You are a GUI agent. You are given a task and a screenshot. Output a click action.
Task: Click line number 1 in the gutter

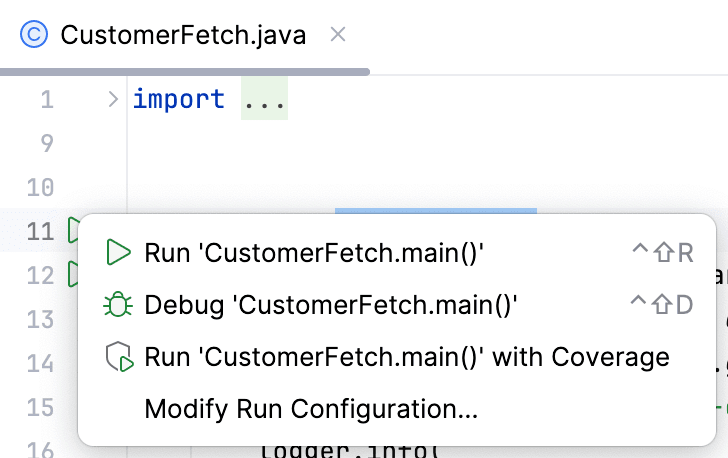(47, 100)
